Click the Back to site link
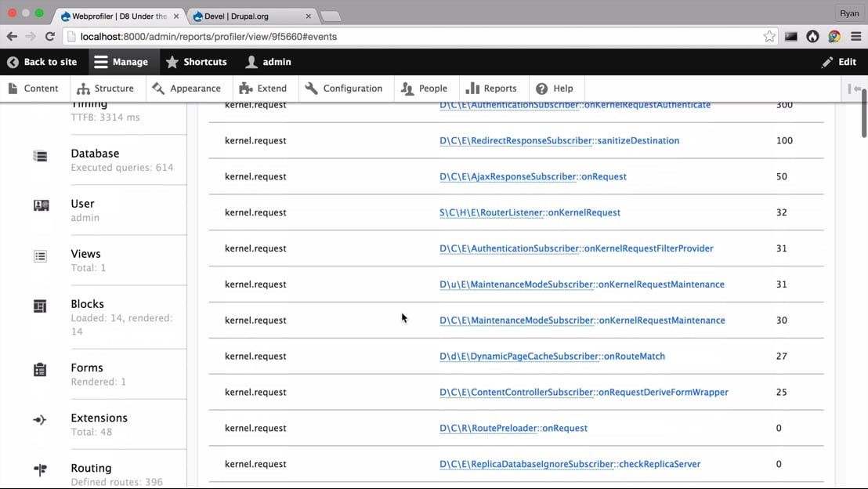The height and width of the screenshot is (489, 868). (x=42, y=62)
